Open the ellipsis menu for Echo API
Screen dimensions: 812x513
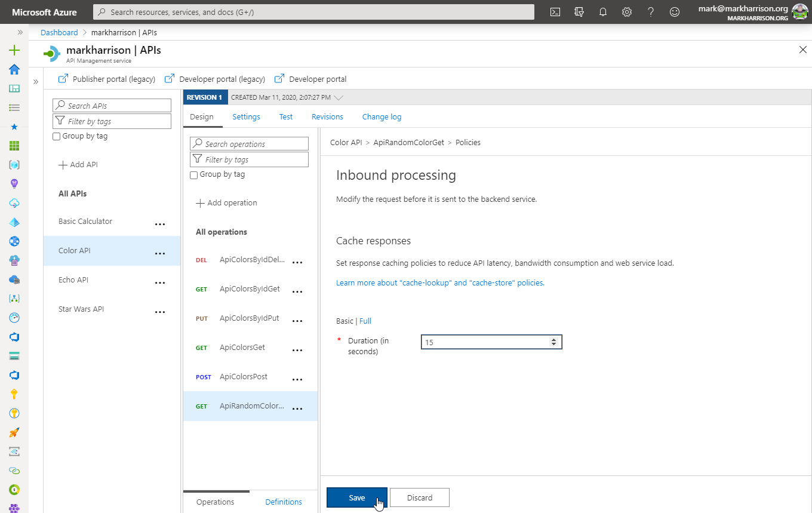(160, 282)
